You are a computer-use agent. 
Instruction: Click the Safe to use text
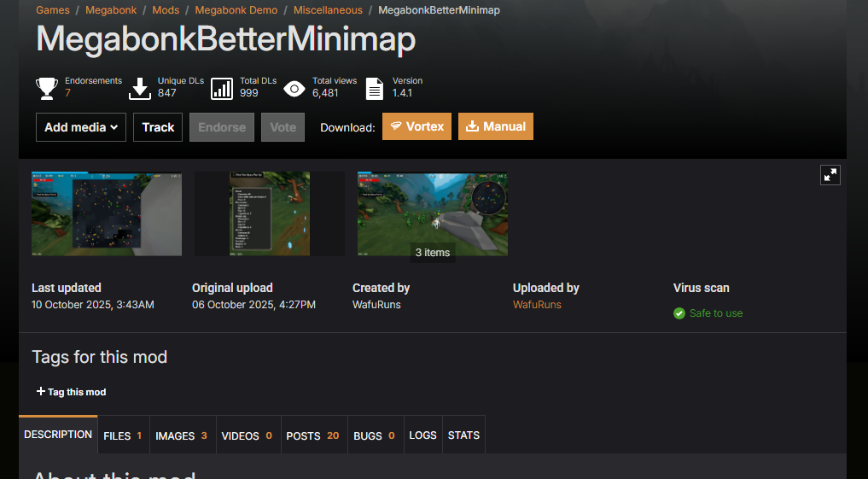point(716,313)
